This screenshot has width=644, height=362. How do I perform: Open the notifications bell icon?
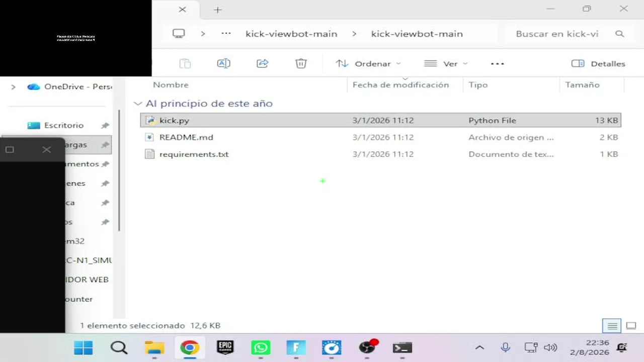point(622,347)
